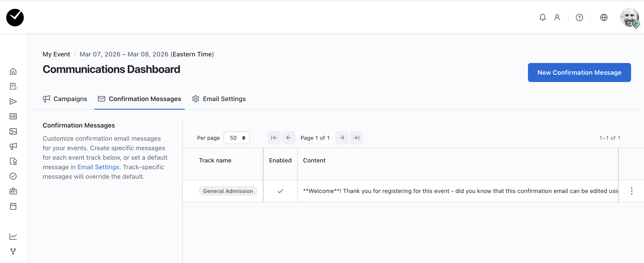The image size is (644, 263).
Task: Open the Per page 50 dropdown
Action: pyautogui.click(x=236, y=138)
